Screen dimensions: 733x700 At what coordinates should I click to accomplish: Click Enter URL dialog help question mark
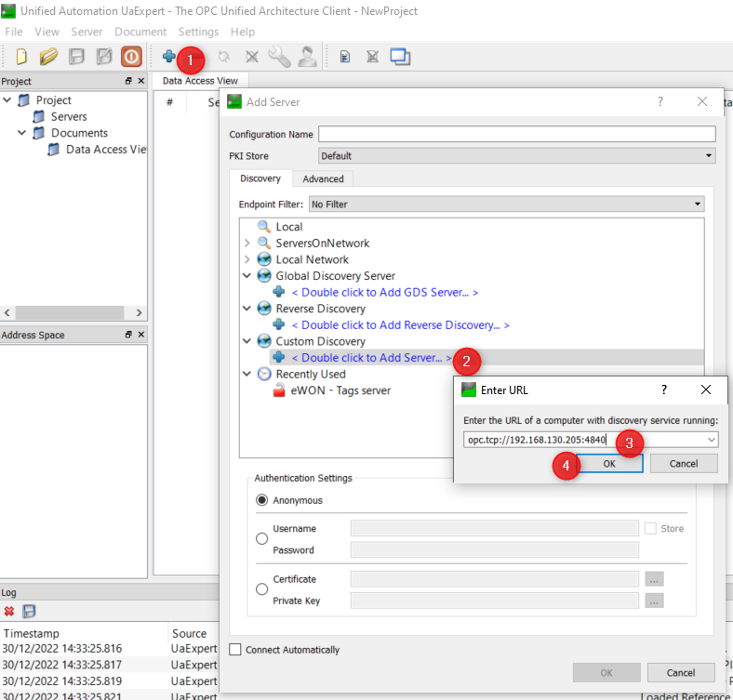[x=664, y=390]
